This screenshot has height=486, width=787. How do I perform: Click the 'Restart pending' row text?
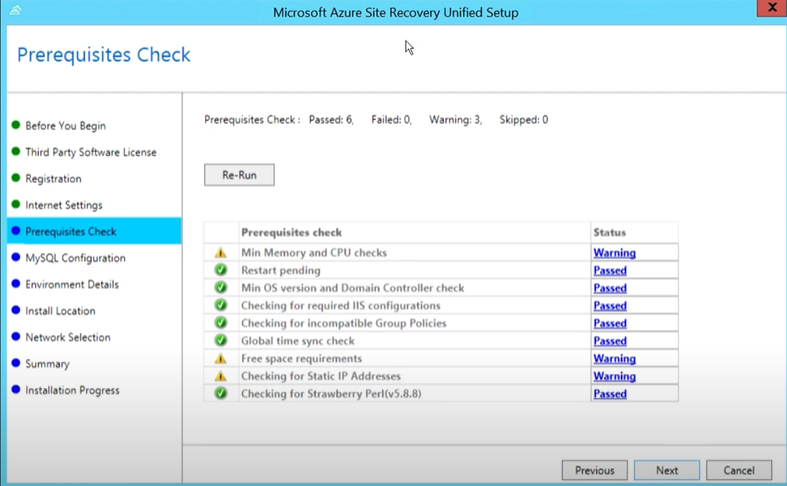tap(281, 270)
